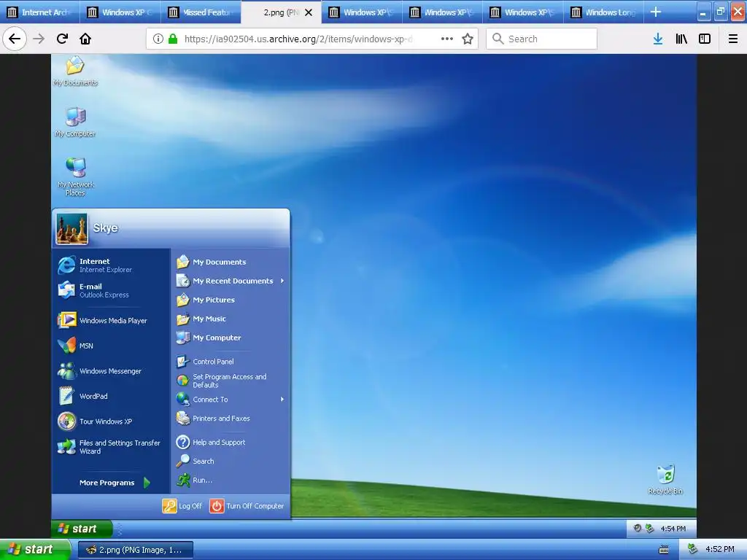This screenshot has height=560, width=747.
Task: Bookmark this page with the star
Action: pyautogui.click(x=468, y=39)
